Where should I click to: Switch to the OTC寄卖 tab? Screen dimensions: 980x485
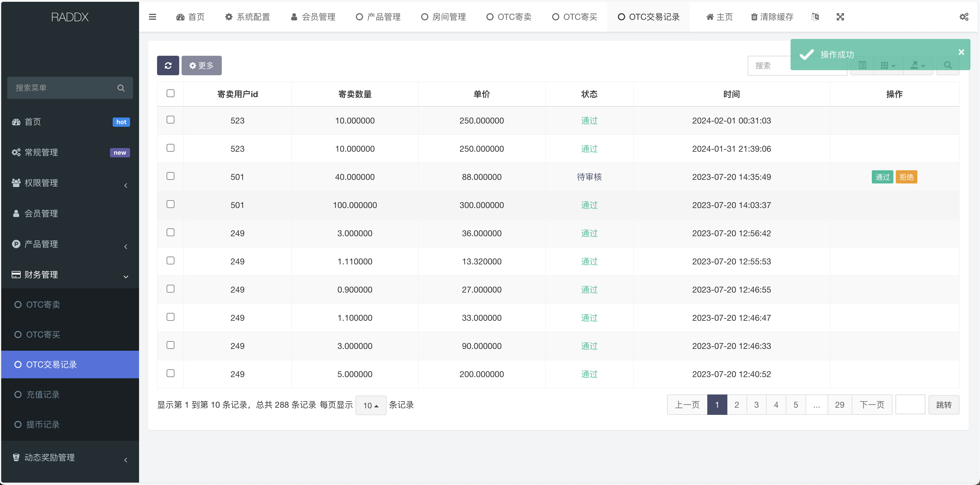pyautogui.click(x=509, y=17)
